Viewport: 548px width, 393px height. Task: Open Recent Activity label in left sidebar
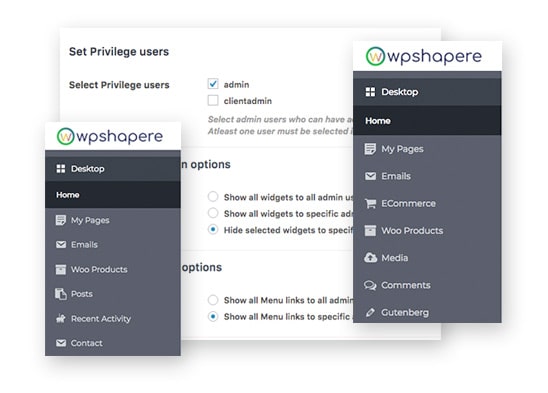click(101, 319)
